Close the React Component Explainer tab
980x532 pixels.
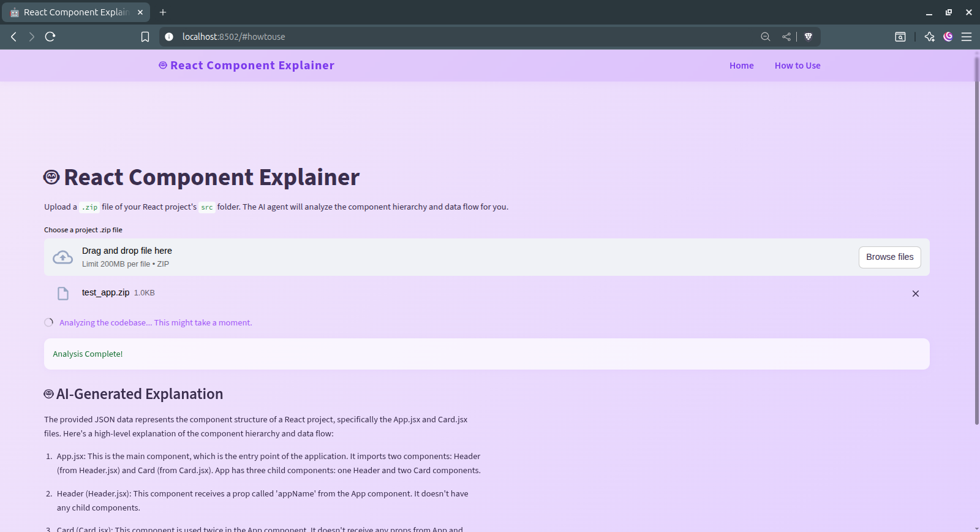click(140, 12)
